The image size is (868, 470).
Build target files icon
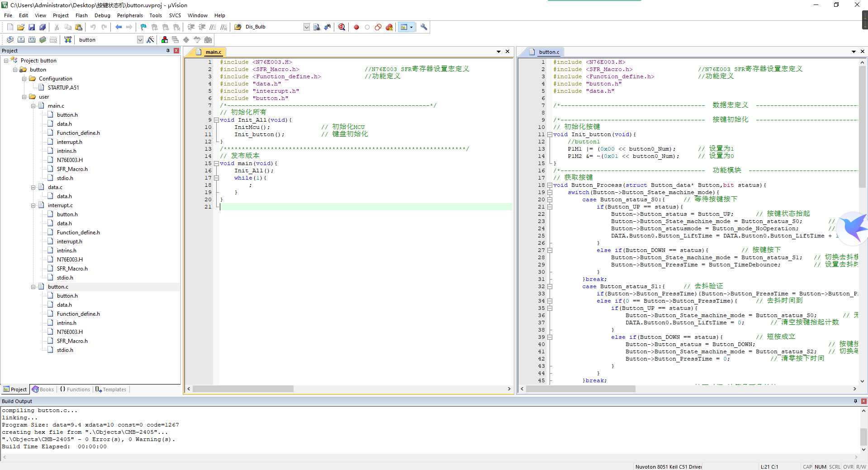point(21,40)
